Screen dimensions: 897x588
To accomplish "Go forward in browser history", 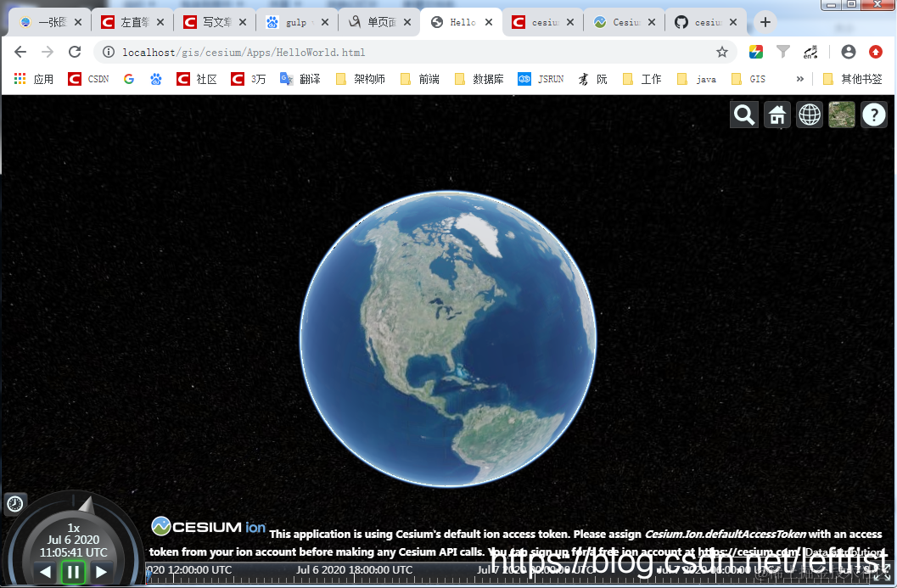I will pyautogui.click(x=48, y=52).
